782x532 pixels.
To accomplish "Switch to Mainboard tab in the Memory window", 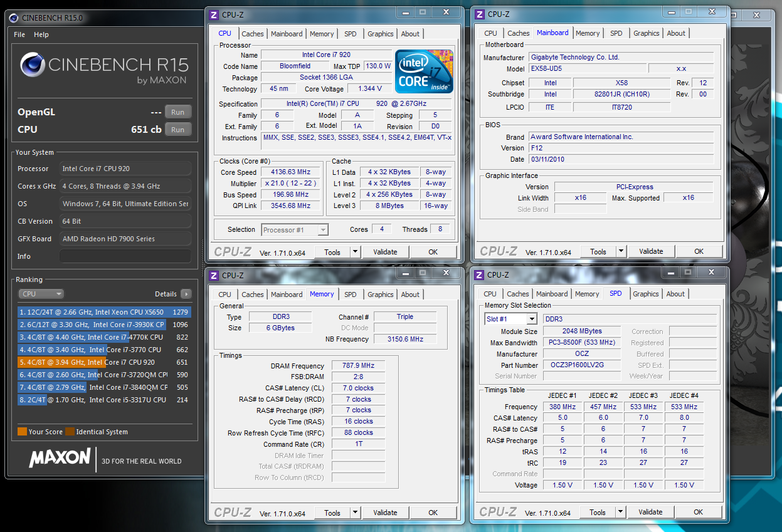I will click(x=287, y=295).
